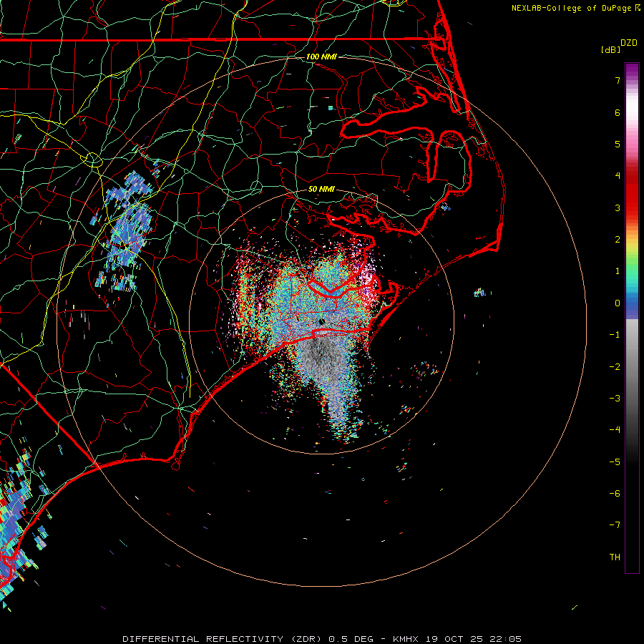Click the '-2' value on the colorbar

coord(615,367)
